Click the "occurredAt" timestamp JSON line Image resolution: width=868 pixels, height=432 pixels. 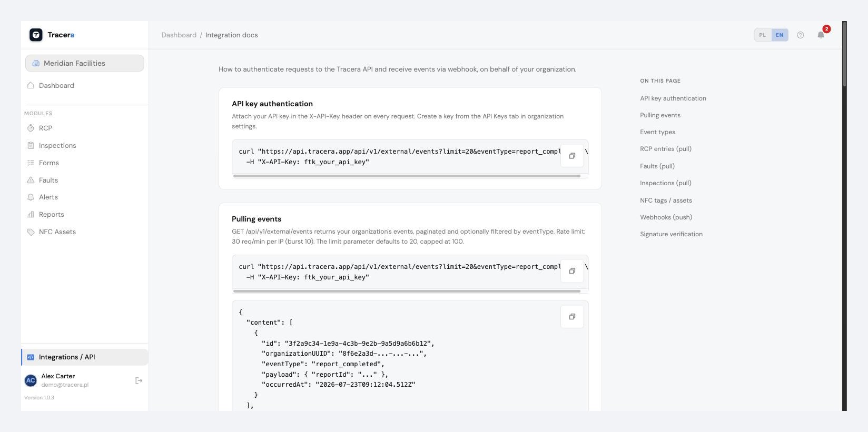(338, 385)
